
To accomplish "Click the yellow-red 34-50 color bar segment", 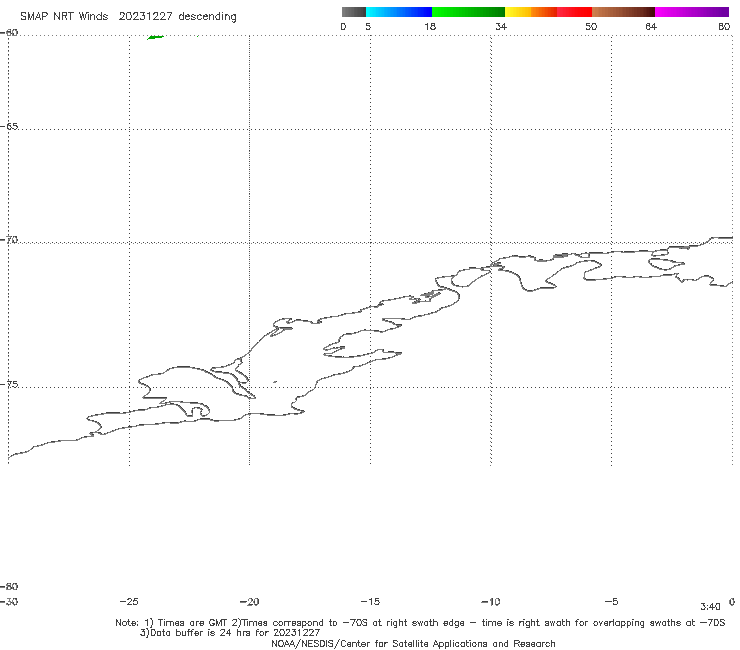I will [548, 12].
